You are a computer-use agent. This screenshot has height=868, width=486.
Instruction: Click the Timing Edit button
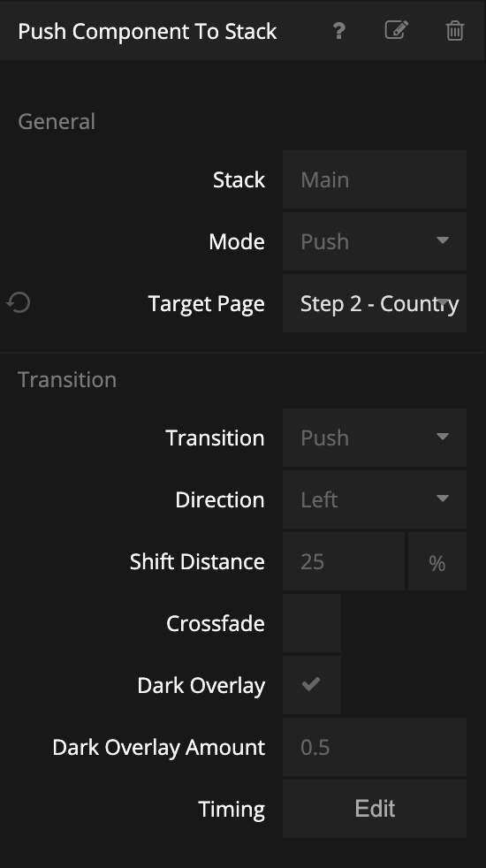[375, 809]
